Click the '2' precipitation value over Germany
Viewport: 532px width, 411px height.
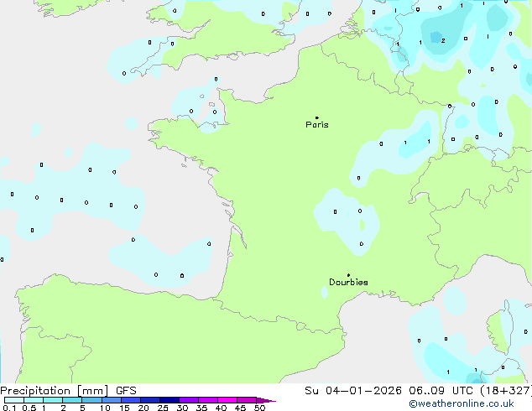tap(443, 41)
